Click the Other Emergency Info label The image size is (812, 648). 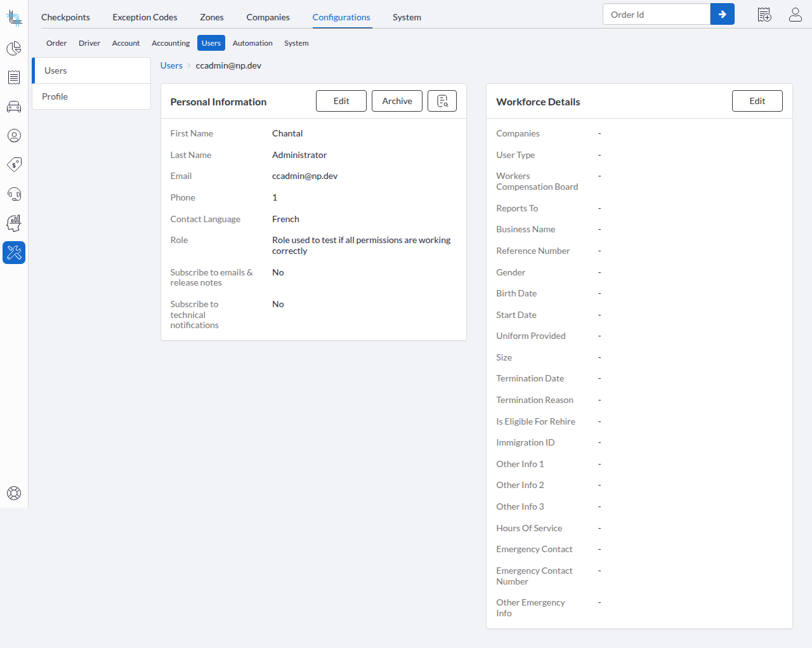(530, 607)
